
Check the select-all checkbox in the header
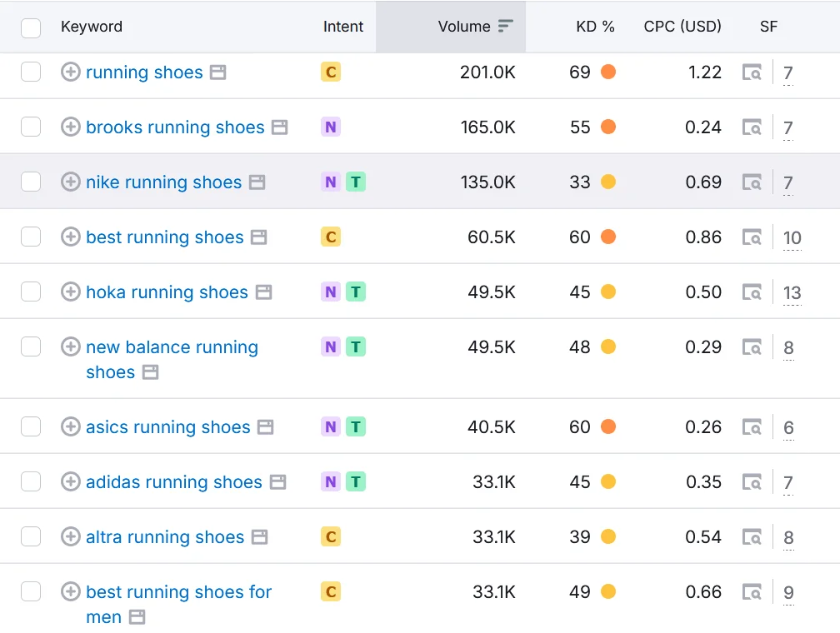(x=30, y=27)
